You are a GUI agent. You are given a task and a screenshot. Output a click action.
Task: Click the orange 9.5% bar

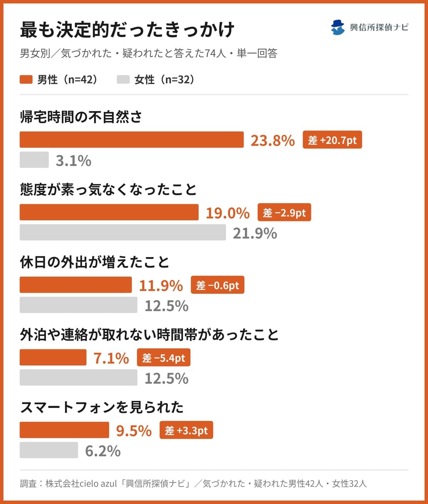(64, 430)
